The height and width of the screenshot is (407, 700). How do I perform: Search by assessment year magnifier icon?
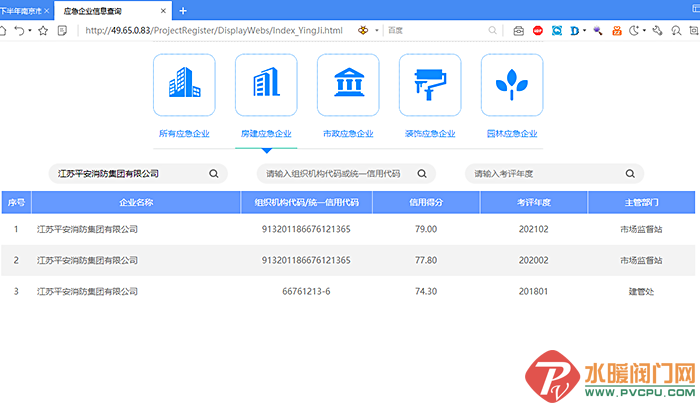pos(630,174)
